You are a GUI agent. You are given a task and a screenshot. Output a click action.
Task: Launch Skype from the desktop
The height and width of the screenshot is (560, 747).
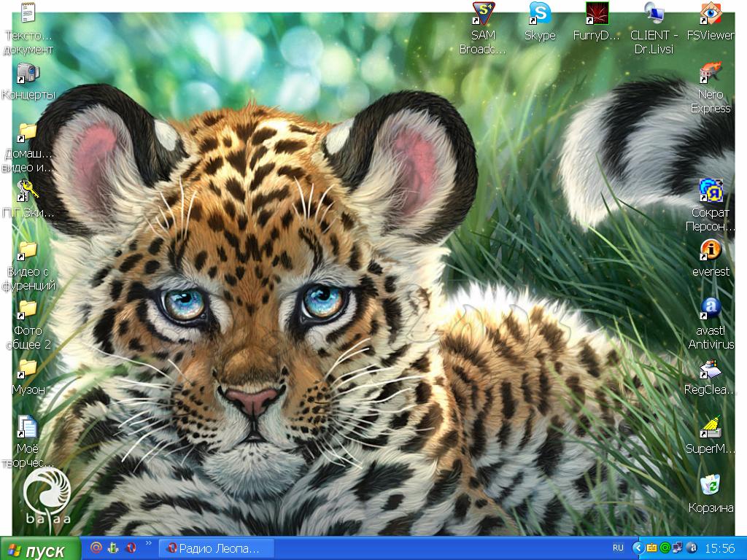pyautogui.click(x=540, y=13)
